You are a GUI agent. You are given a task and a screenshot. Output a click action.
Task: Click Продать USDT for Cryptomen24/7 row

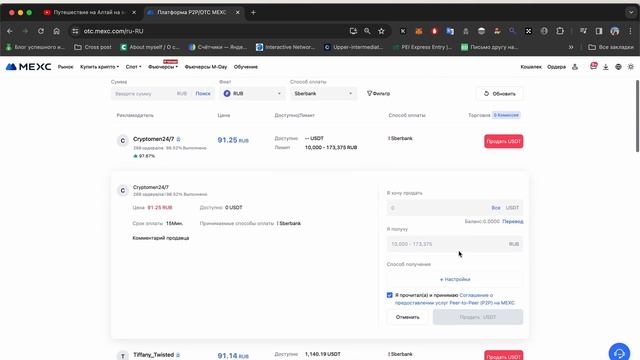click(504, 141)
